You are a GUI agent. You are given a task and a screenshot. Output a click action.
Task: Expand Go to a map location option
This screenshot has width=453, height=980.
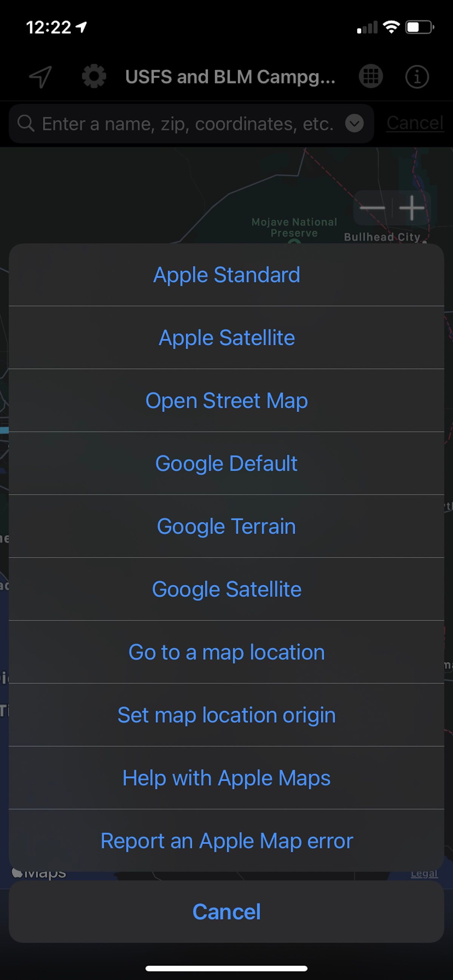pos(226,652)
